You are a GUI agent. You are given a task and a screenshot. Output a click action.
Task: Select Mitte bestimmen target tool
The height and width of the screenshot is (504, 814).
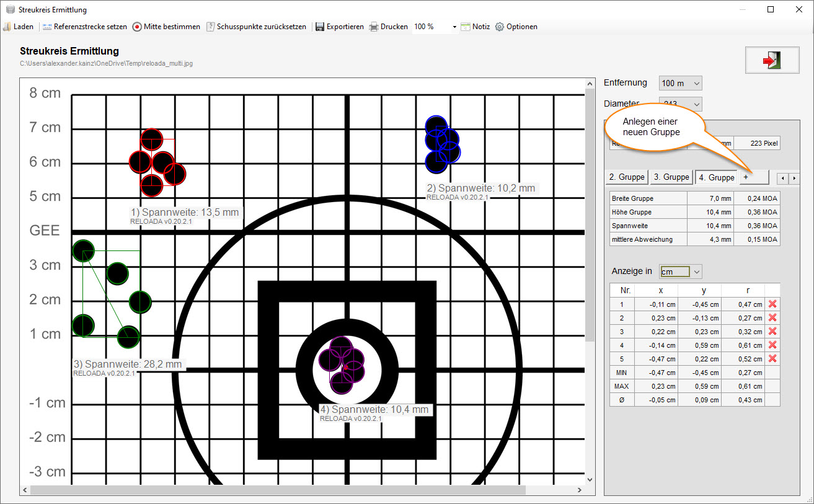(166, 27)
